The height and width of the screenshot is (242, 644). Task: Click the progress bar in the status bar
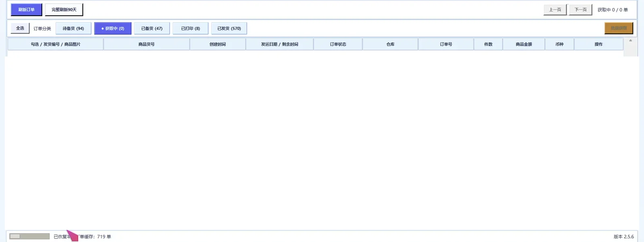pos(29,236)
